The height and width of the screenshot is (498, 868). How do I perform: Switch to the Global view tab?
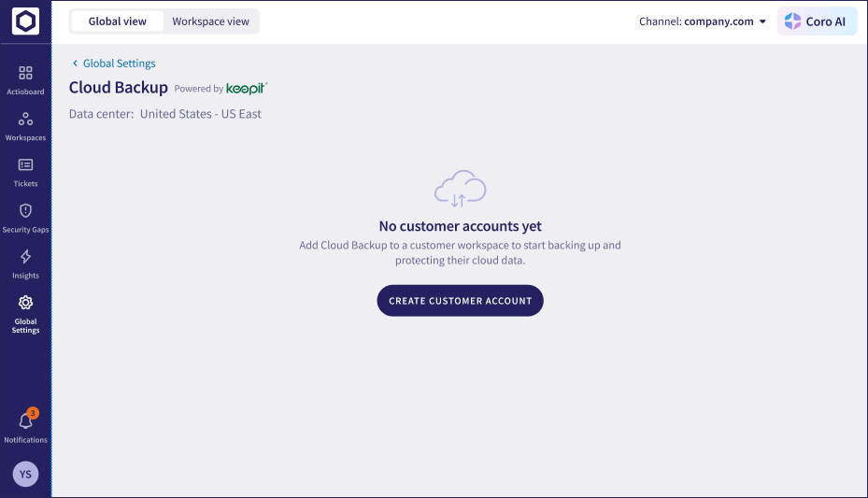click(x=118, y=21)
